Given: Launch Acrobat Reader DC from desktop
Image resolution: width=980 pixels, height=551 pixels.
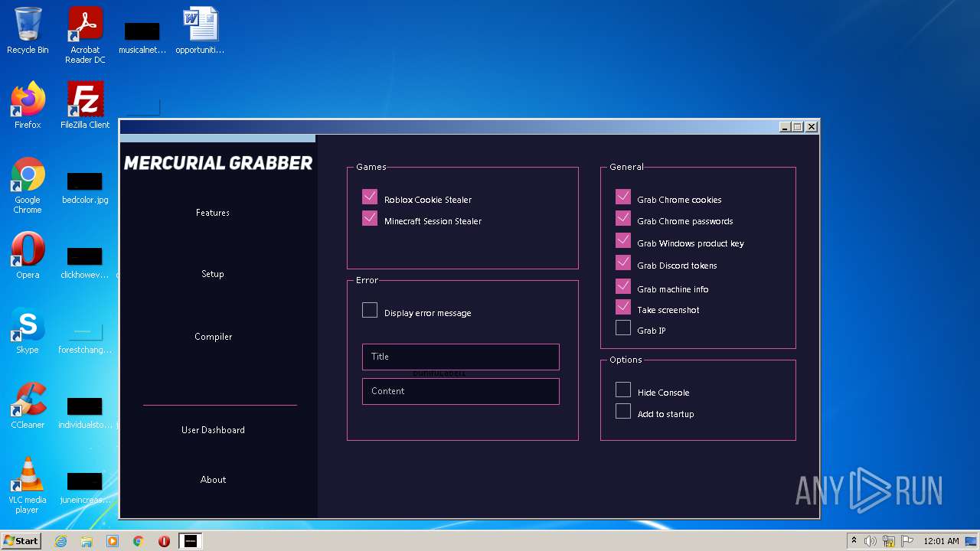Looking at the screenshot, I should point(85,36).
